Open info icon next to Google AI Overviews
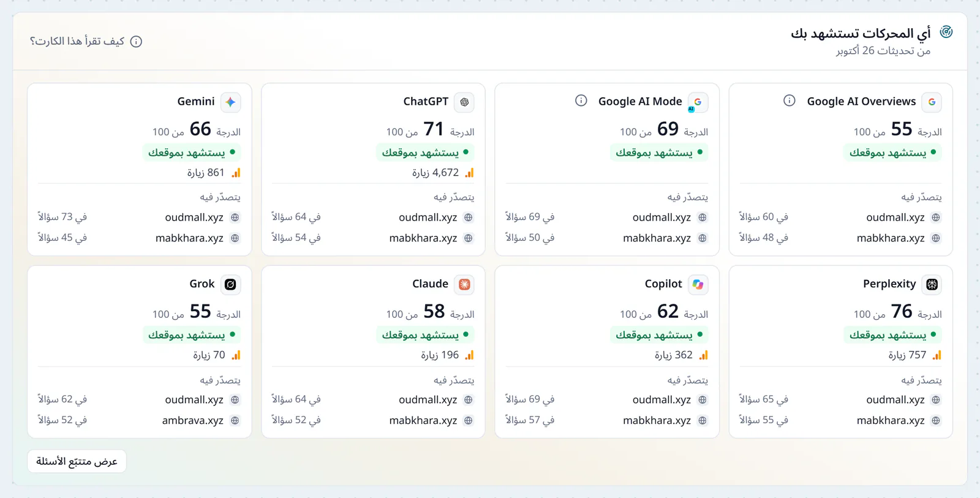Screen dimensions: 980x498 coord(790,100)
